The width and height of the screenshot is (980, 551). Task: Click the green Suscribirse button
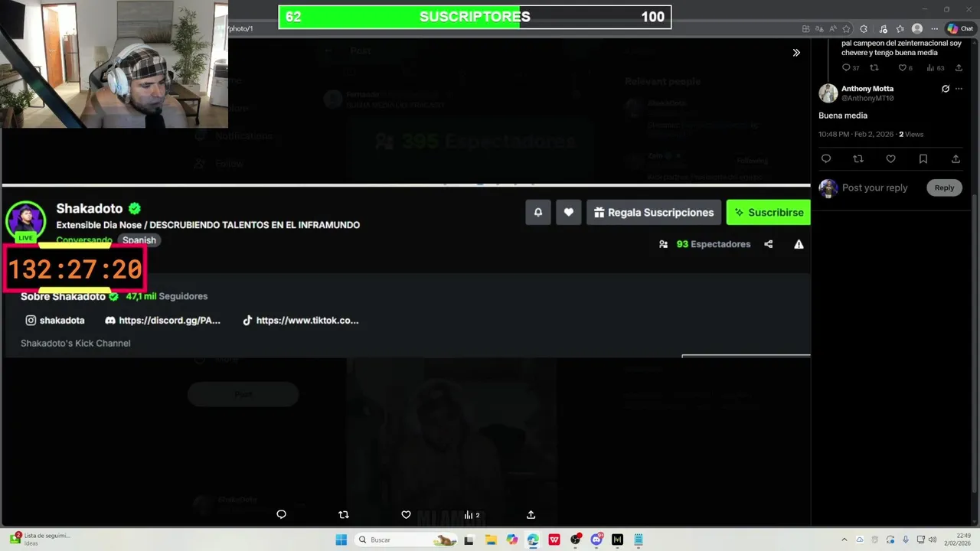tap(768, 212)
